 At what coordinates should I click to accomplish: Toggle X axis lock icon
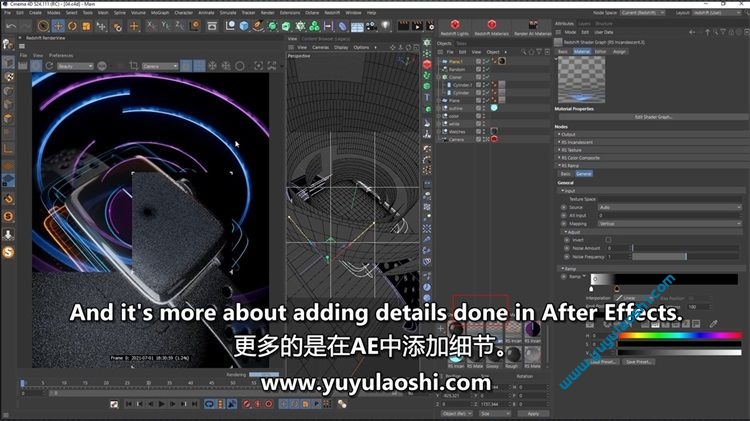[151, 26]
